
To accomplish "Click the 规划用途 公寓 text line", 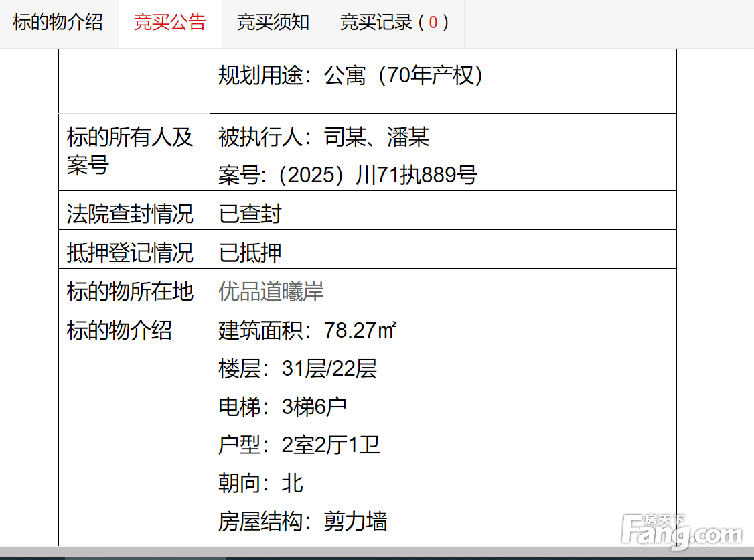I will 351,76.
